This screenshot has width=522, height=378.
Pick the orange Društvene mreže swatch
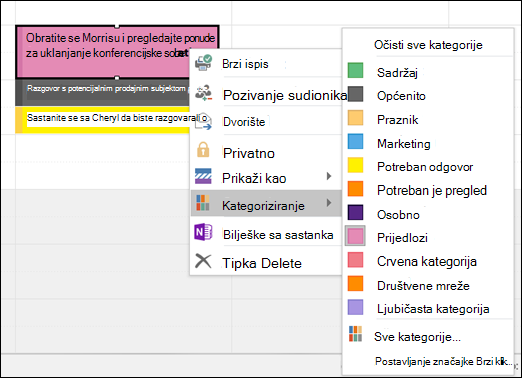(355, 284)
